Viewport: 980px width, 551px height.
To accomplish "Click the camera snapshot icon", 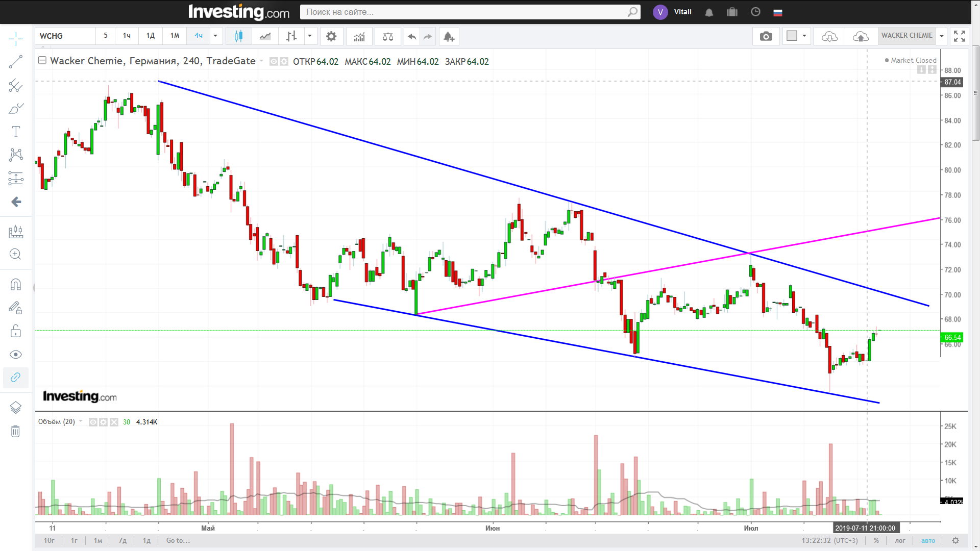I will pyautogui.click(x=766, y=36).
